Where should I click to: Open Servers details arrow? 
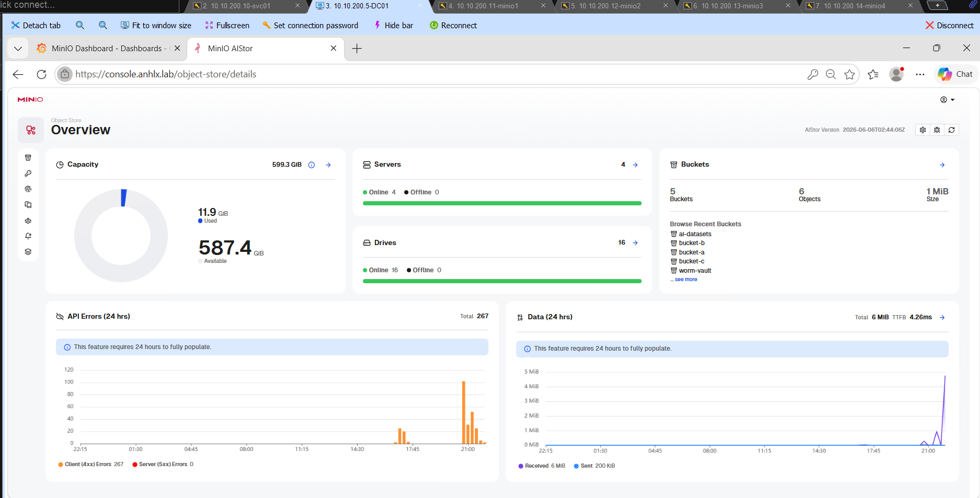[635, 165]
